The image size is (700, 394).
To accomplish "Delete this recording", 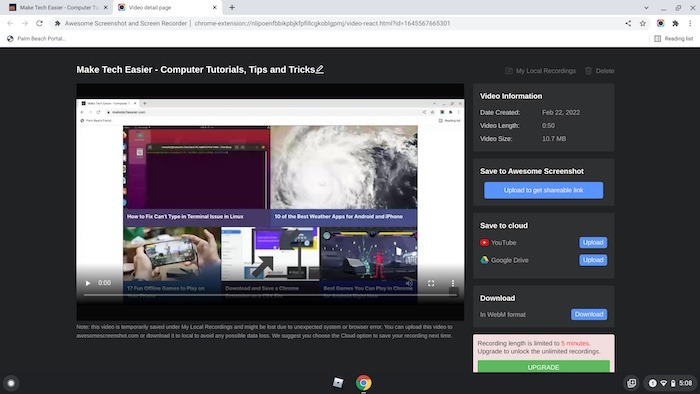I will pyautogui.click(x=600, y=71).
